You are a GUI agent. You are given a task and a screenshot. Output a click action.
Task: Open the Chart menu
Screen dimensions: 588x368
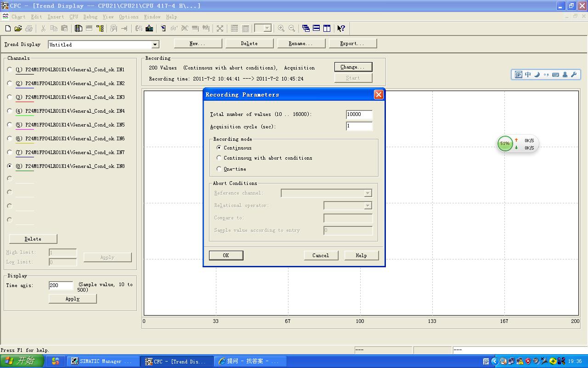[x=18, y=17]
